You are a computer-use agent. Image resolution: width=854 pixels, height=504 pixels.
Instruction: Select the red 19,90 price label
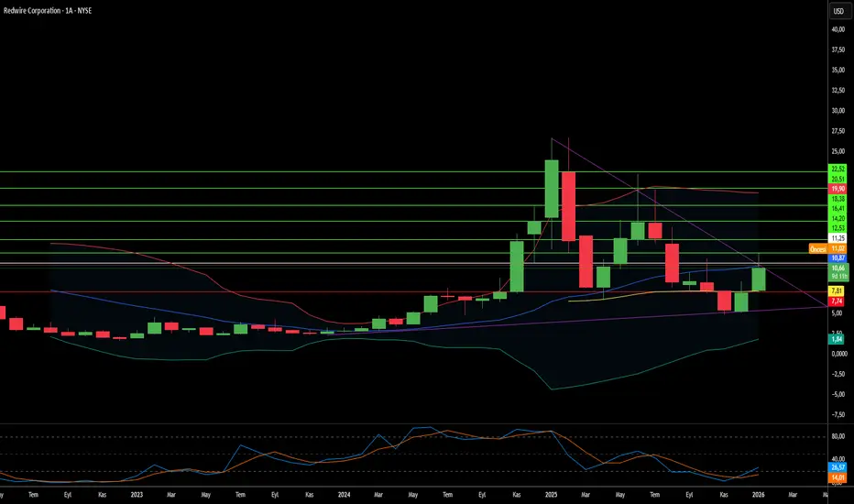(838, 189)
